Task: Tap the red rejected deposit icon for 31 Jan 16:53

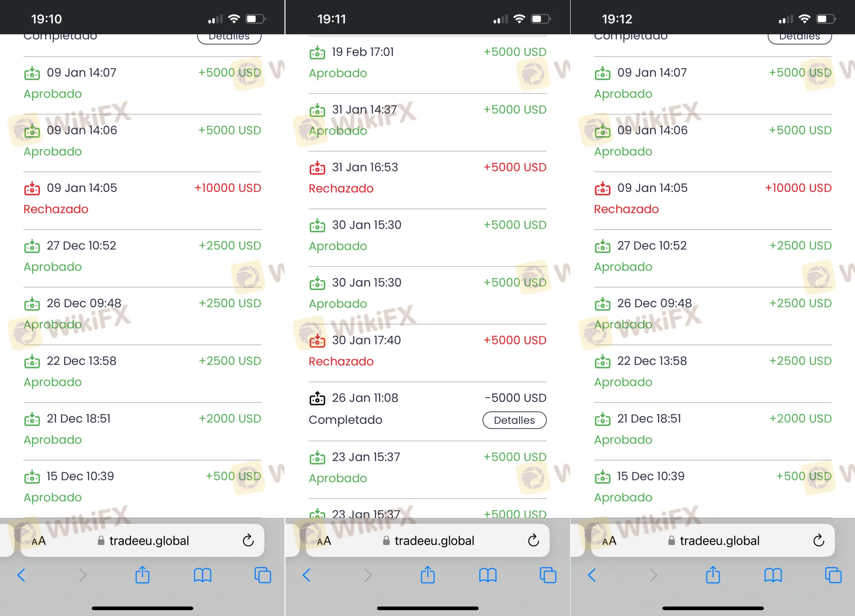Action: point(317,167)
